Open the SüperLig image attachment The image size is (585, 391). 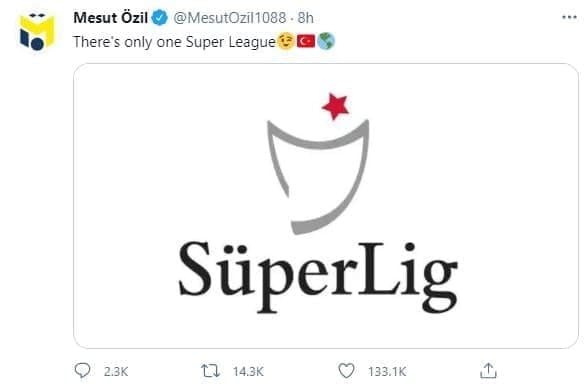pos(326,206)
